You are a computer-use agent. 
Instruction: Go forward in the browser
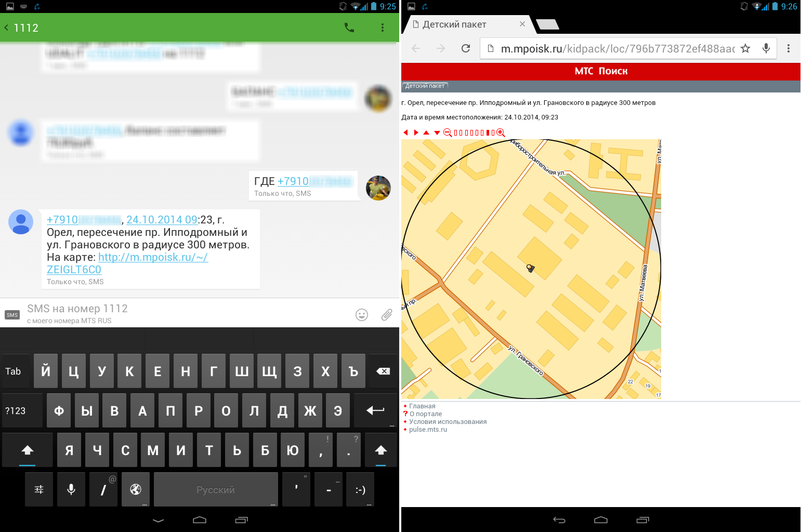click(x=441, y=48)
